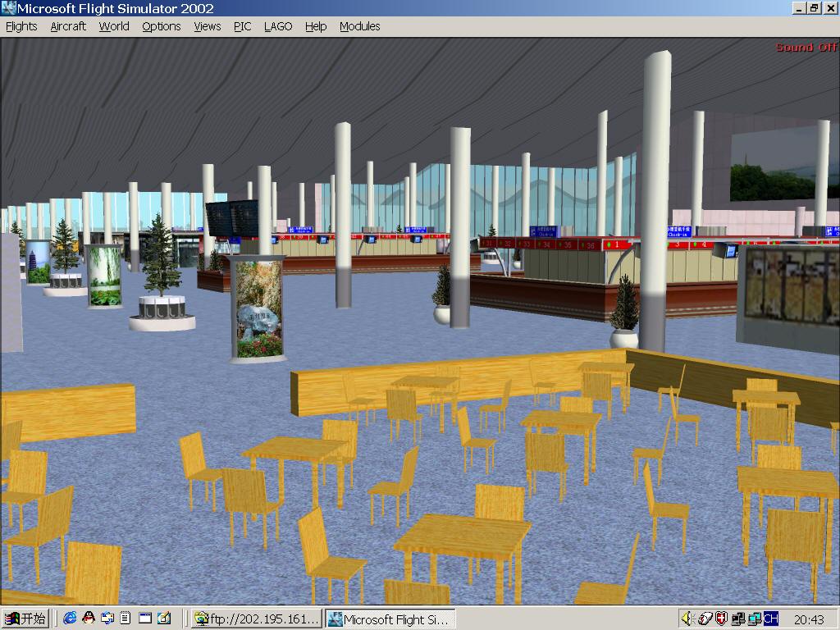Image resolution: width=840 pixels, height=630 pixels.
Task: Switch the CH input language indicator
Action: [x=770, y=619]
